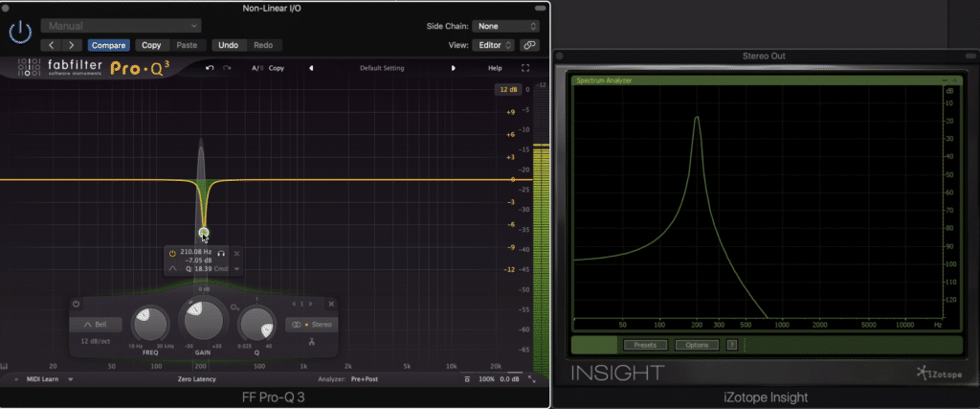Select next preset right of Default Setting

coord(454,68)
